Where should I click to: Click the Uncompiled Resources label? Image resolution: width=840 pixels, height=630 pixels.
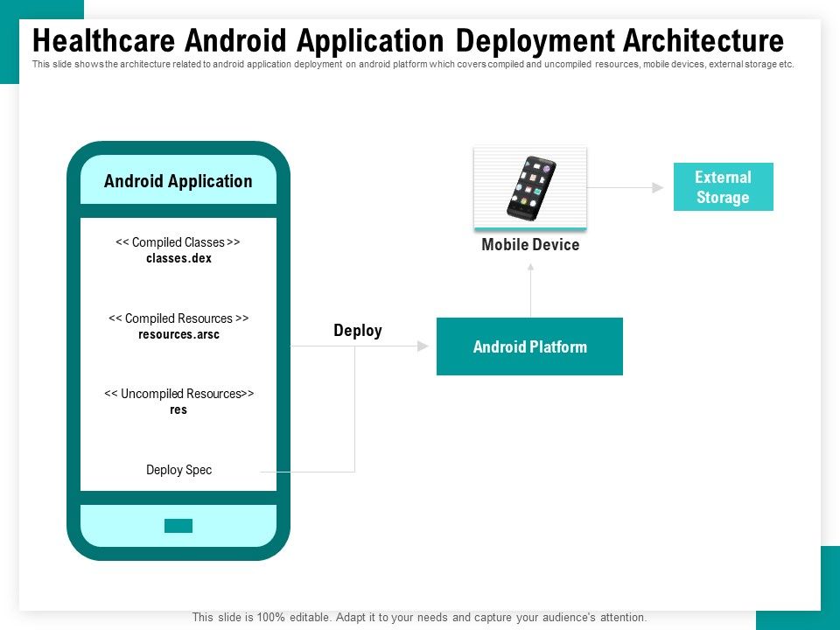178,394
